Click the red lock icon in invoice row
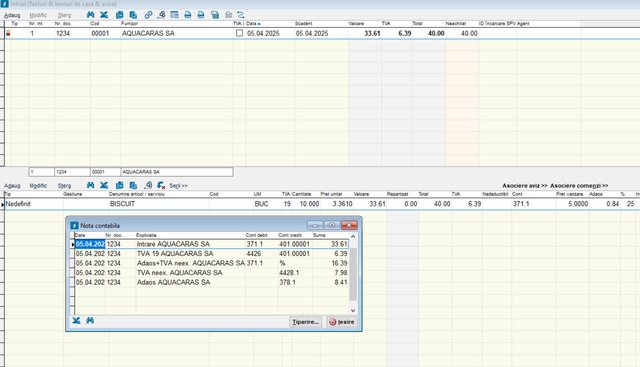Screen dimensions: 640x367 [8, 33]
